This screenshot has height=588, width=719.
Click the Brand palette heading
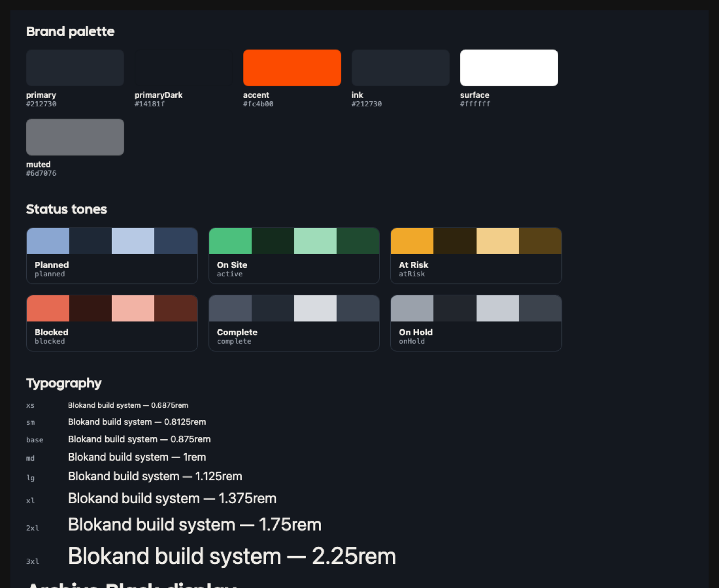click(x=70, y=31)
